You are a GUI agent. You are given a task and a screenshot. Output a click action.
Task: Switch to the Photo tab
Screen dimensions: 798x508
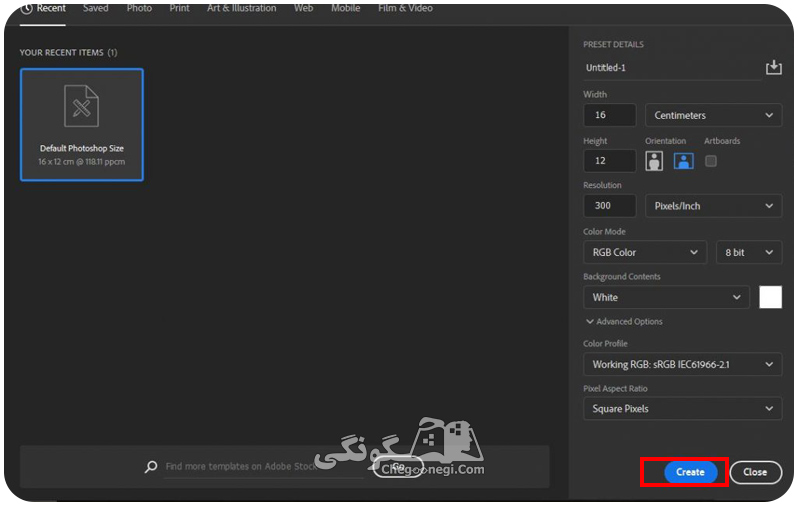coord(139,8)
